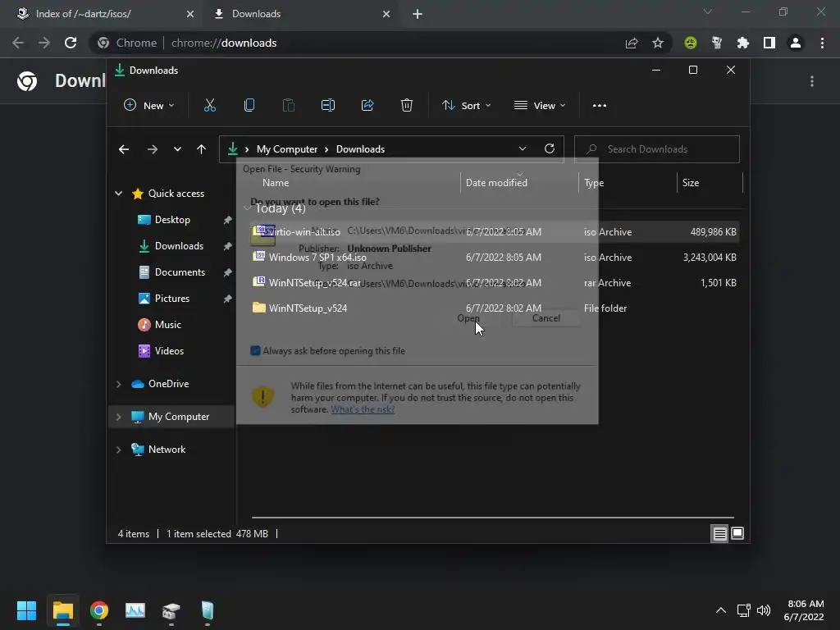The image size is (840, 630).
Task: Select WinNTSetup_v524.rar file
Action: tap(495, 283)
